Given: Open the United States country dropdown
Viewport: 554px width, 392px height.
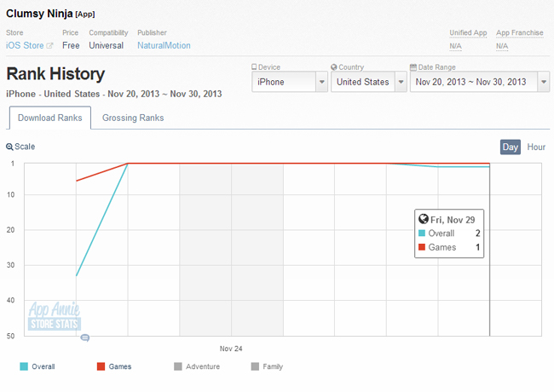Looking at the screenshot, I should 369,82.
